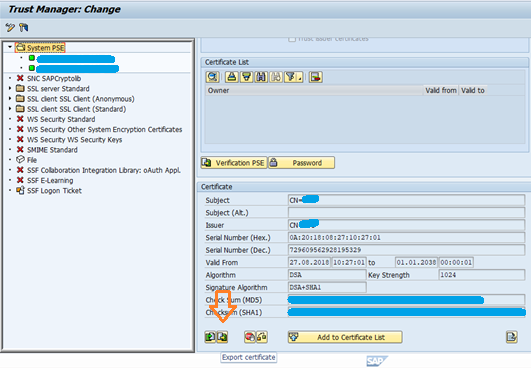Select the second green entry under System PSE

tap(74, 69)
